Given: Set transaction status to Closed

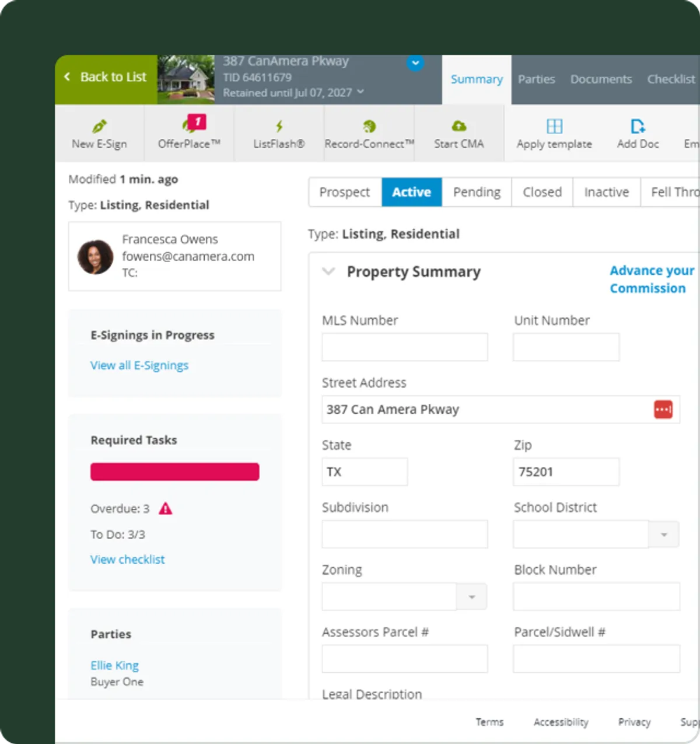Looking at the screenshot, I should click(x=542, y=192).
